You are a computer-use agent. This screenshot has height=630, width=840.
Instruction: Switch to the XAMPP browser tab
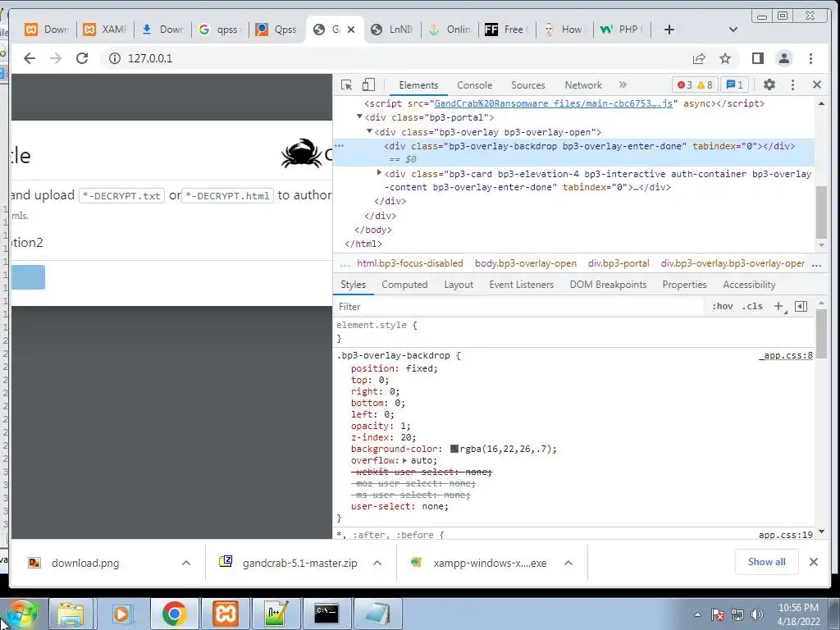click(106, 30)
